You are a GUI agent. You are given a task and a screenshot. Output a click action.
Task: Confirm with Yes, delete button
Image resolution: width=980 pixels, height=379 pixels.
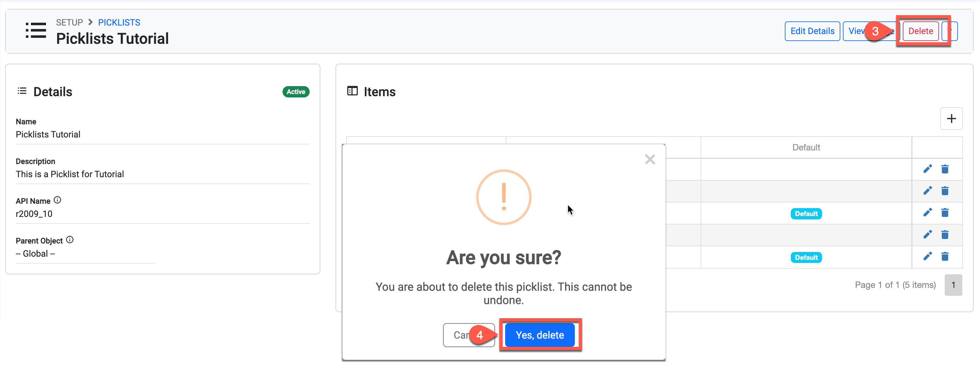539,335
